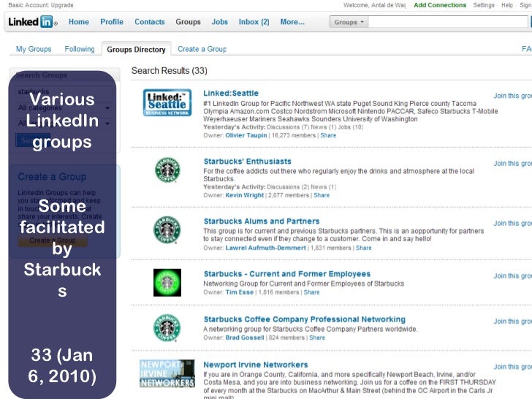Select the Groups Directory tab
The height and width of the screenshot is (399, 532).
tap(136, 50)
